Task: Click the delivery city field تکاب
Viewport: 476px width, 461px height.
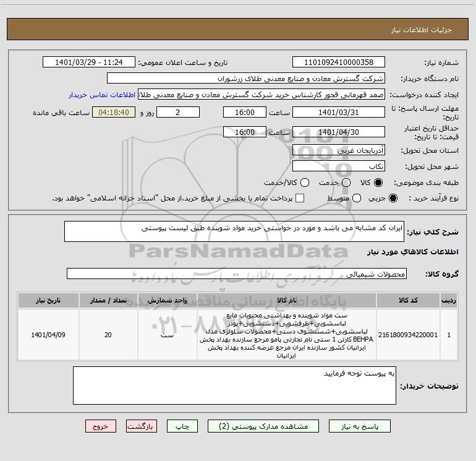Action: coord(339,166)
